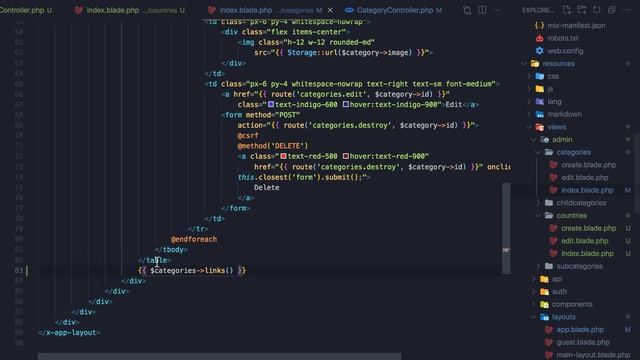Click the closing tbody tag
The image size is (640, 360).
171,249
